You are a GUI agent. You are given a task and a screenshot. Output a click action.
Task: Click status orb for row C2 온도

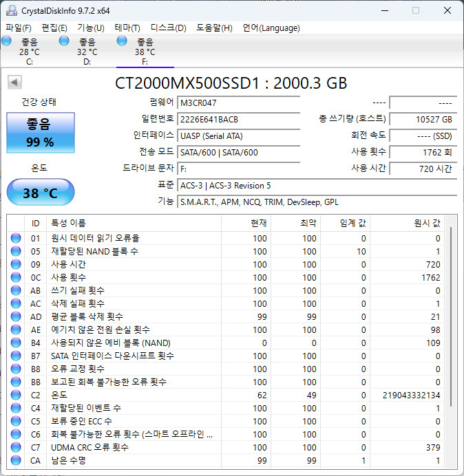[x=16, y=395]
